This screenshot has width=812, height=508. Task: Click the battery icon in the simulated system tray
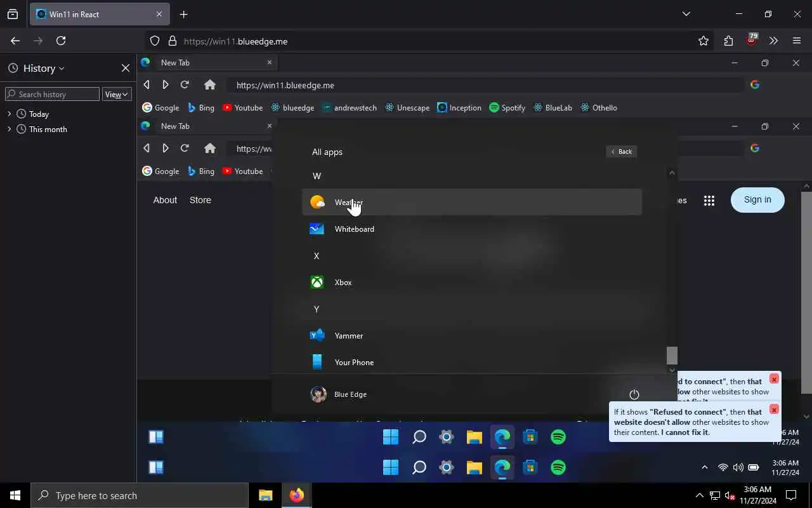tap(754, 467)
